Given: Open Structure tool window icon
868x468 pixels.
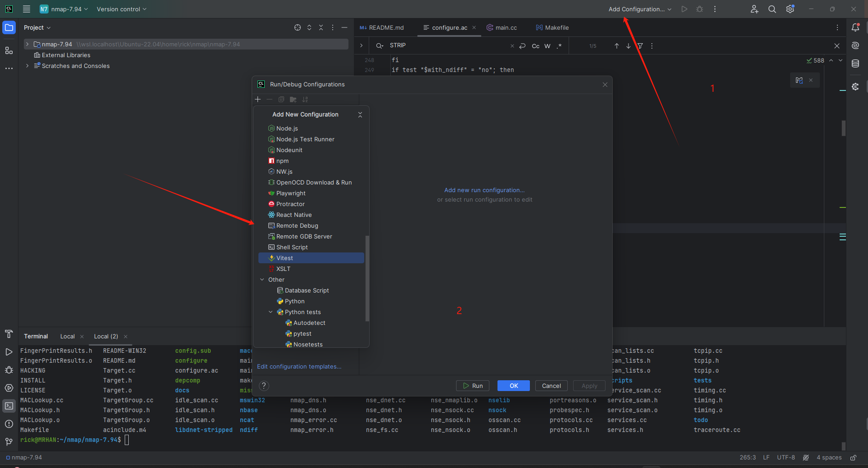Looking at the screenshot, I should pyautogui.click(x=9, y=50).
